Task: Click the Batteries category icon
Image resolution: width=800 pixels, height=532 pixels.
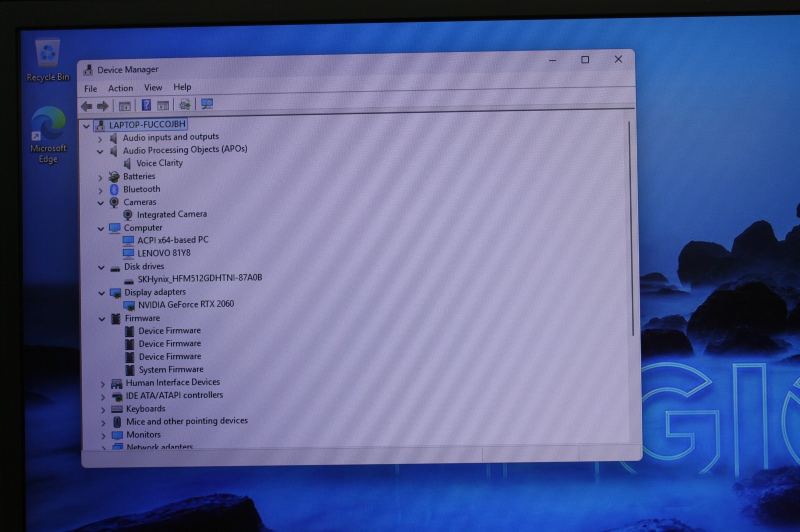Action: 114,176
